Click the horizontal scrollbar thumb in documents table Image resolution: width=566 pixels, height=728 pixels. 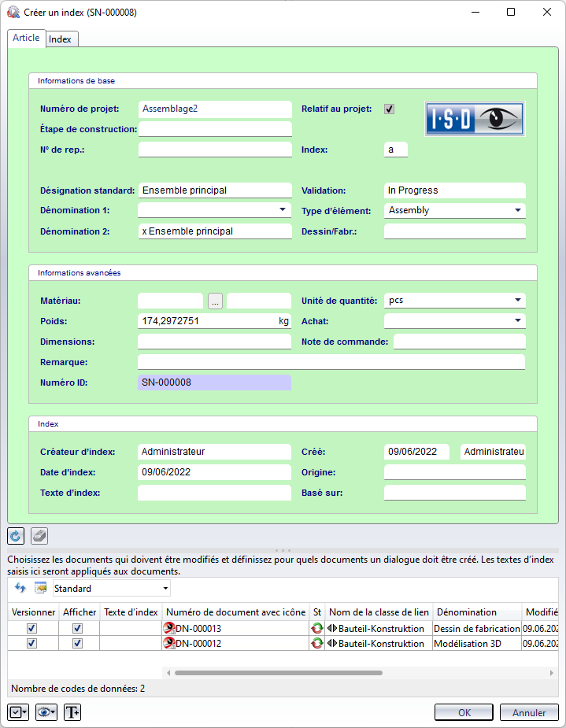coord(279,673)
